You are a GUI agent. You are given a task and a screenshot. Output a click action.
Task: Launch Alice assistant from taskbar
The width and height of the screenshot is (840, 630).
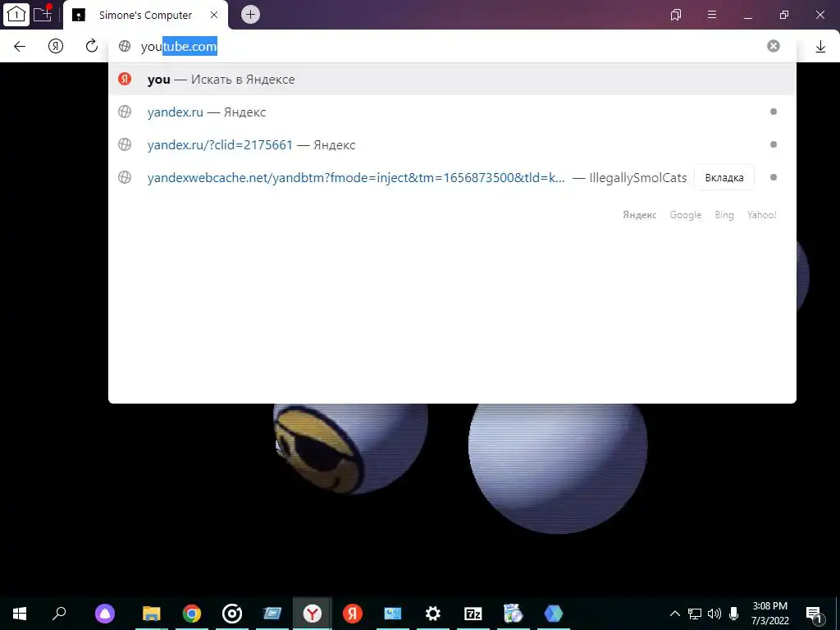(105, 614)
